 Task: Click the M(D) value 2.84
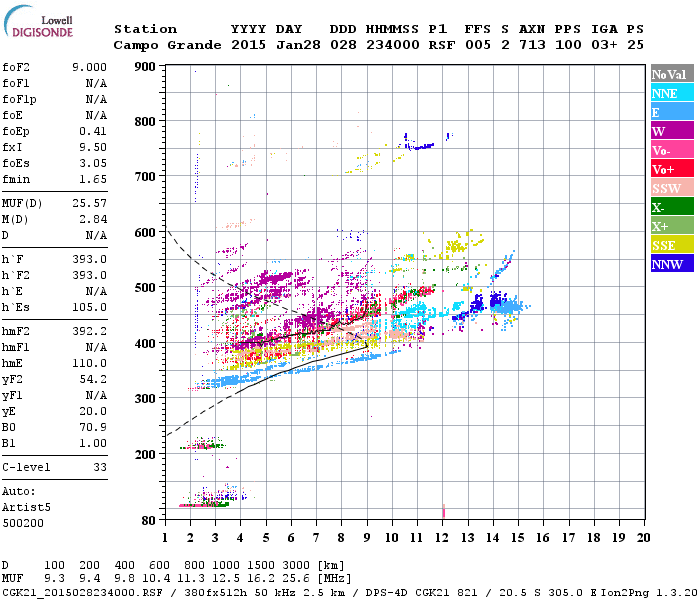click(x=93, y=220)
